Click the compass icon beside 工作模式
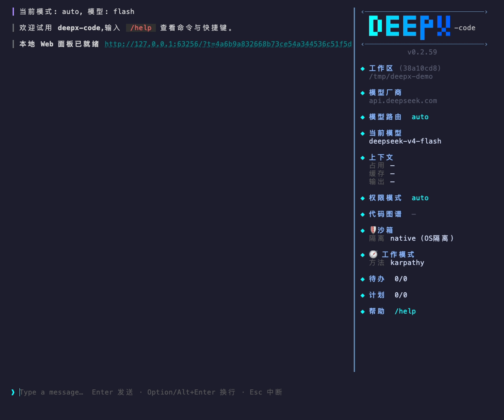 tap(373, 255)
